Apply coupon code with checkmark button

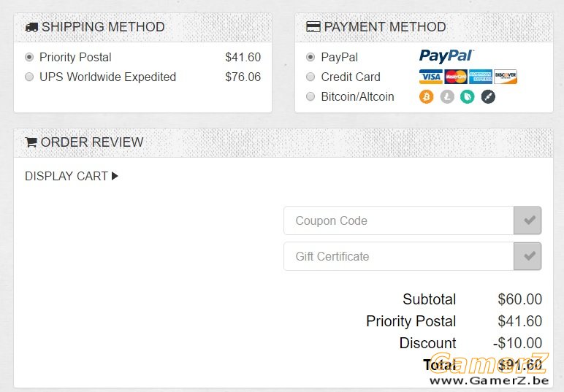pos(527,220)
